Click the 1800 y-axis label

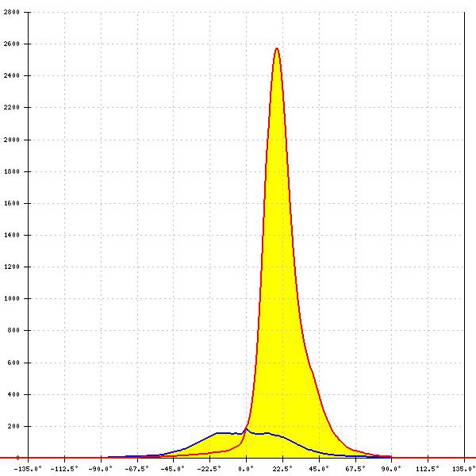coord(12,171)
